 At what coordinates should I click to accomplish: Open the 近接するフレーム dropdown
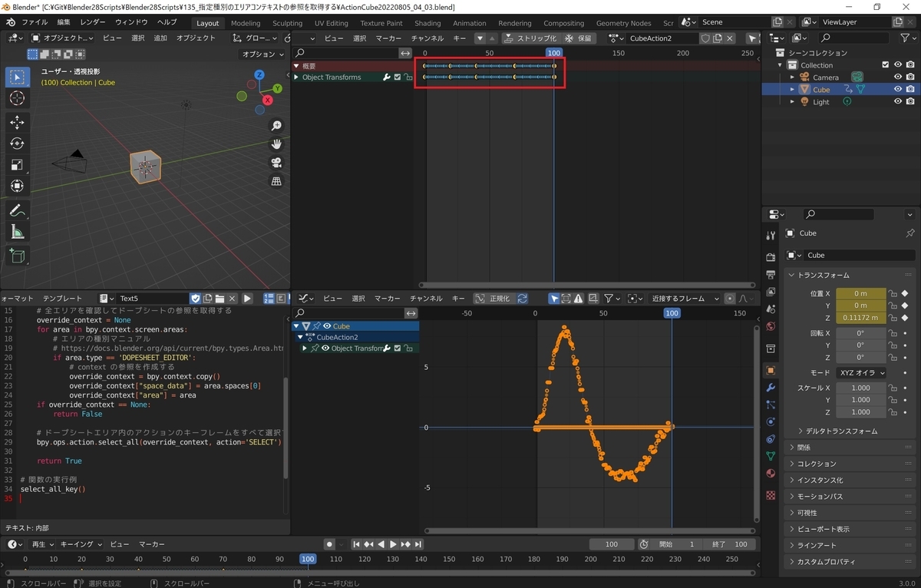(685, 298)
